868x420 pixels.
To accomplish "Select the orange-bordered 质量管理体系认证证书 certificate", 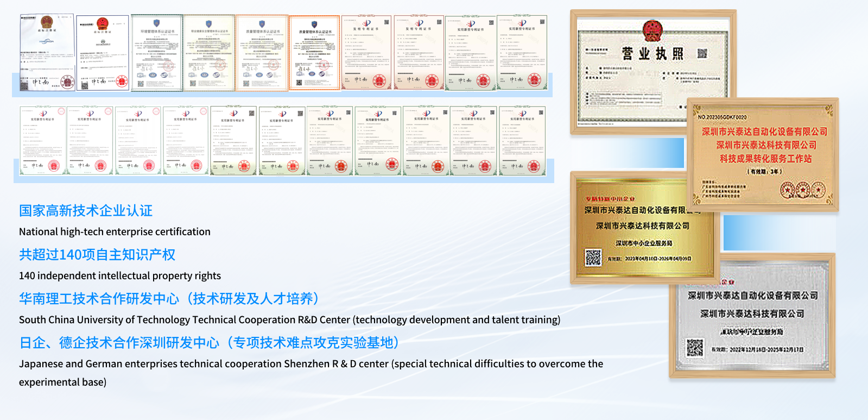I will [x=314, y=53].
